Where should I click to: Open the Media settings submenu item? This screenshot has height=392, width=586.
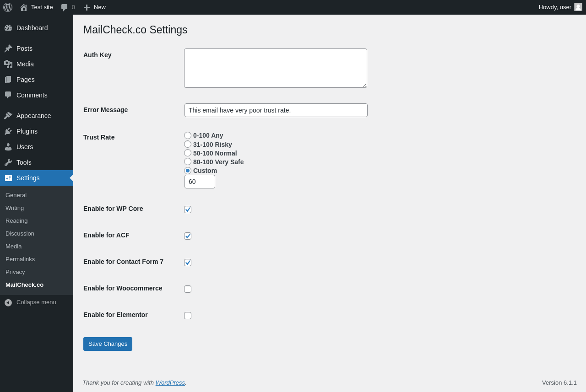(x=14, y=246)
